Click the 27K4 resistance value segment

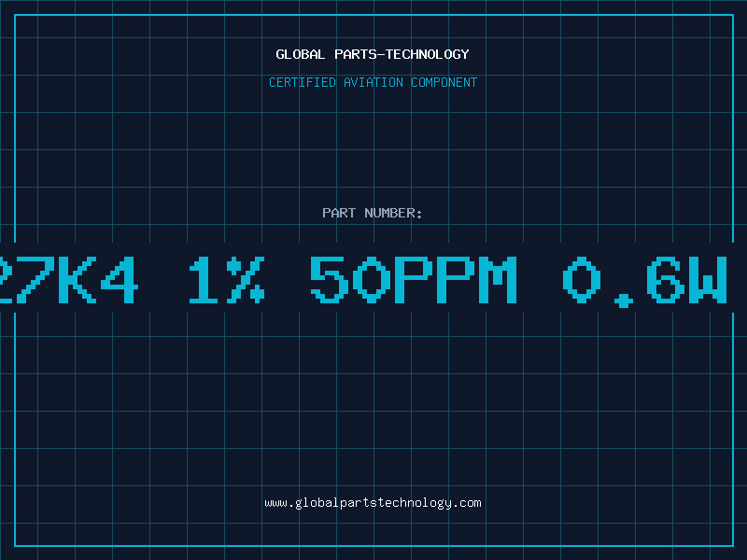(x=69, y=280)
